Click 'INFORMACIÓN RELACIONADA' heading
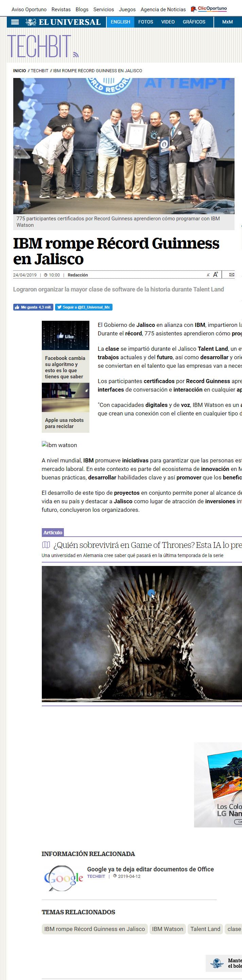 88,854
